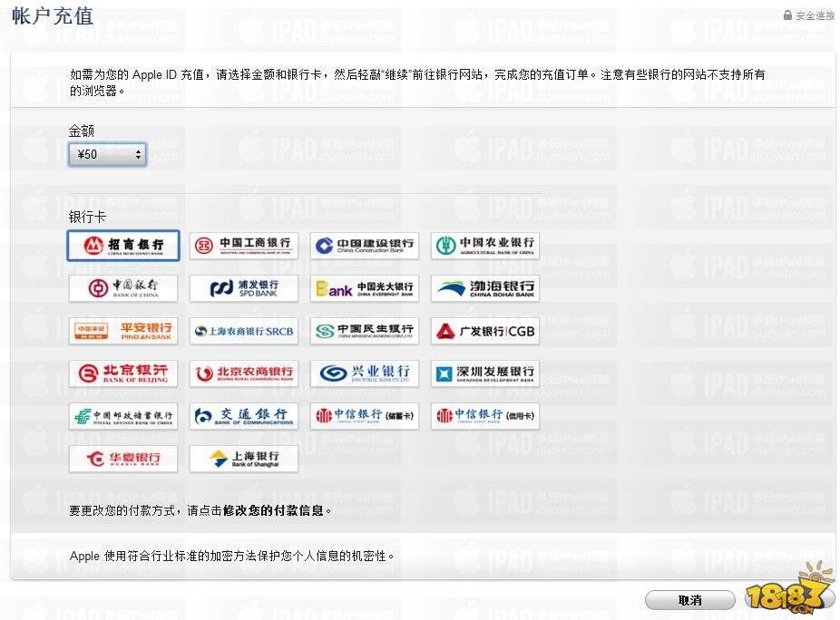Image resolution: width=840 pixels, height=620 pixels.
Task: Choose Ping An Bank 平安银行
Action: point(123,331)
